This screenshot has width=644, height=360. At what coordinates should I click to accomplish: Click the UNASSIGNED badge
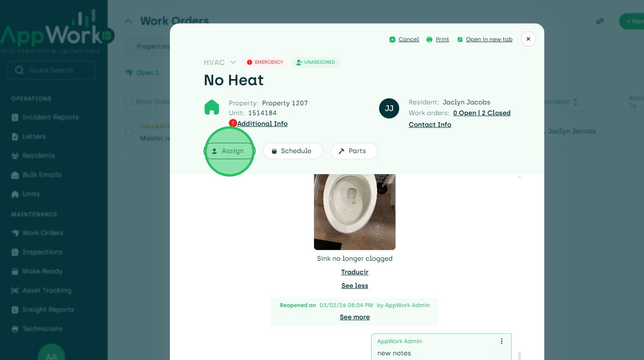pyautogui.click(x=315, y=62)
